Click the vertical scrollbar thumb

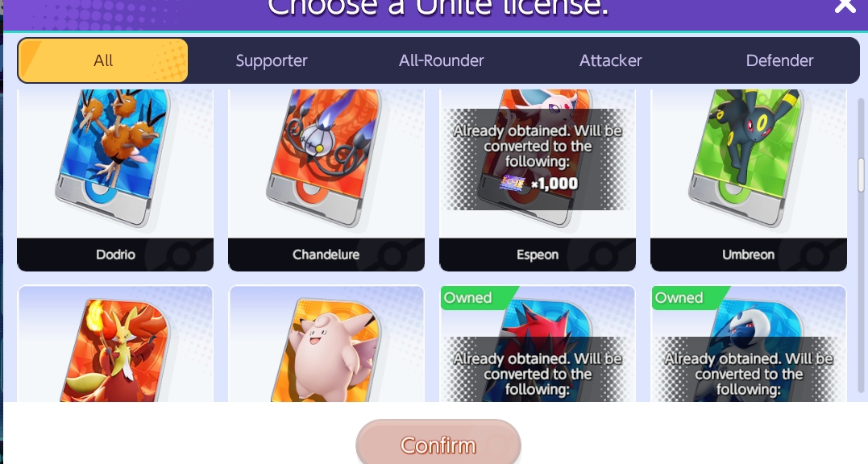pyautogui.click(x=861, y=175)
